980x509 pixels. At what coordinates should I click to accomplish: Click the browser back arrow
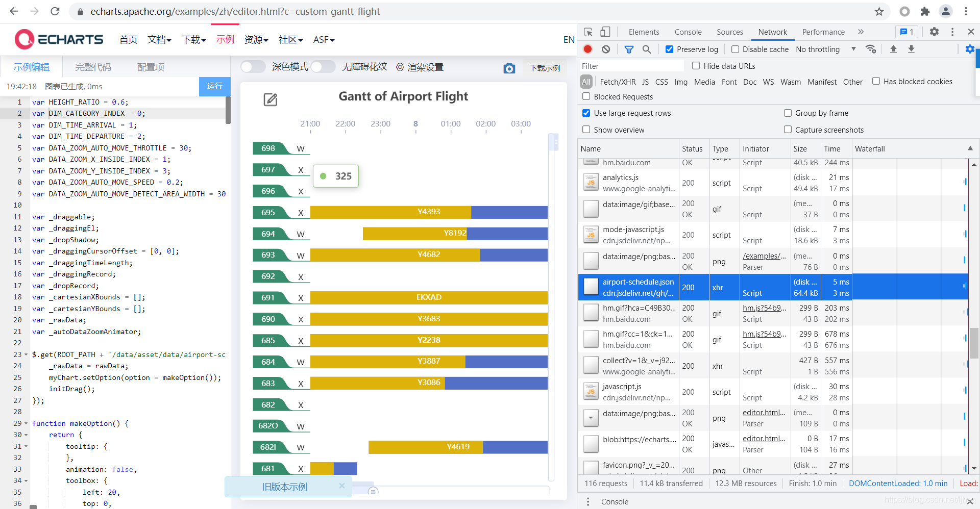[x=14, y=11]
